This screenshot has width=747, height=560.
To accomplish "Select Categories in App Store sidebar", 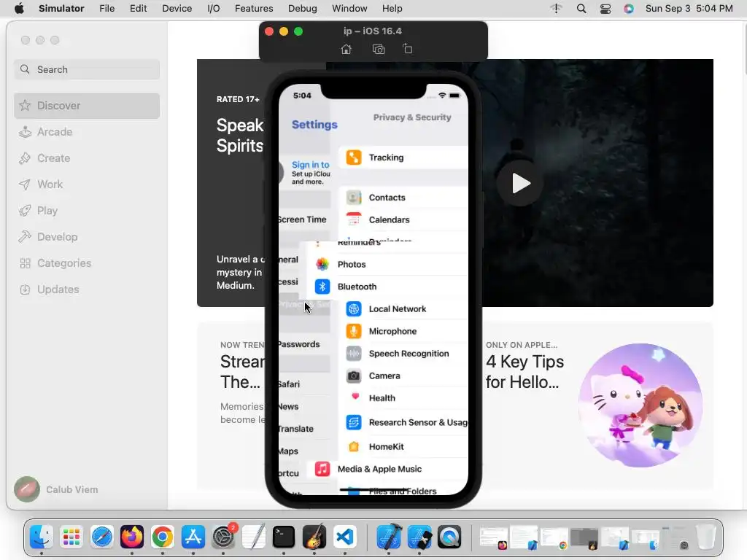I will point(87,262).
